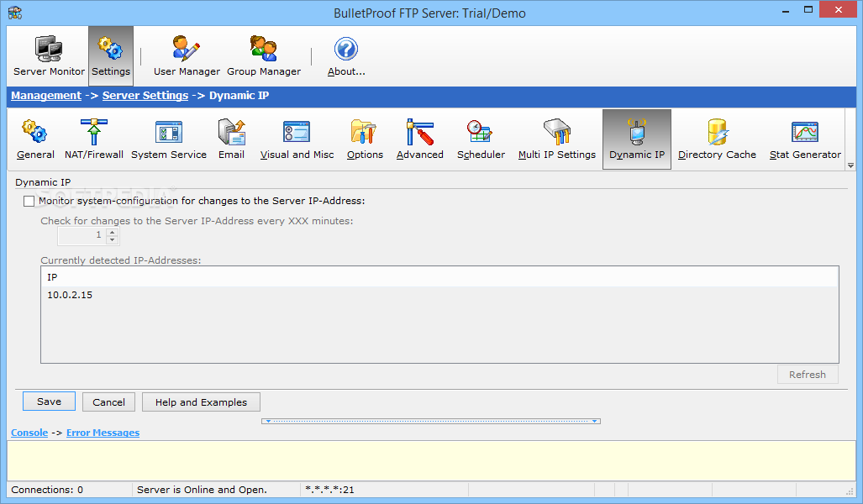The width and height of the screenshot is (863, 504).
Task: Refresh the detected IP-Addresses list
Action: coord(808,375)
